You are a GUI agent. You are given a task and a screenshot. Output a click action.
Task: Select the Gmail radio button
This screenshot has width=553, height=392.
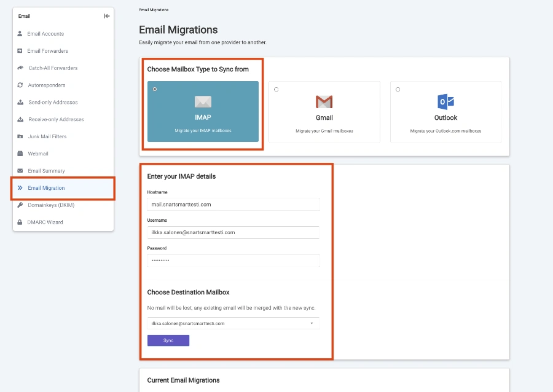[x=276, y=90]
